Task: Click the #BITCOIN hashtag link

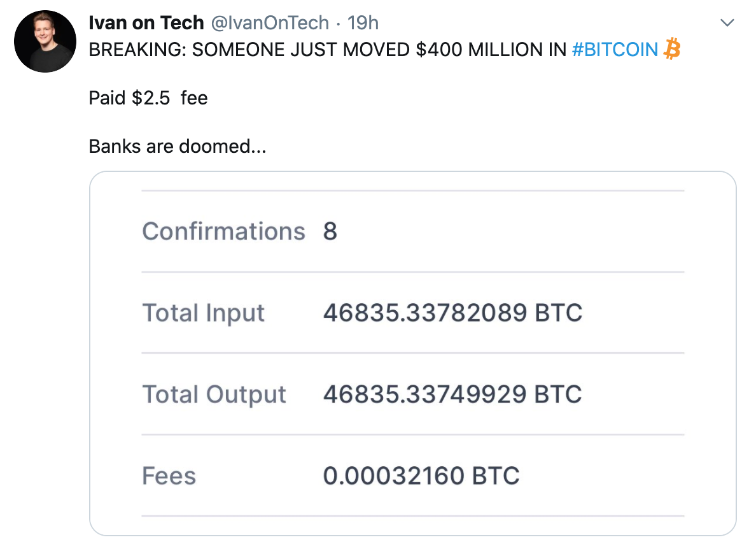Action: click(615, 49)
